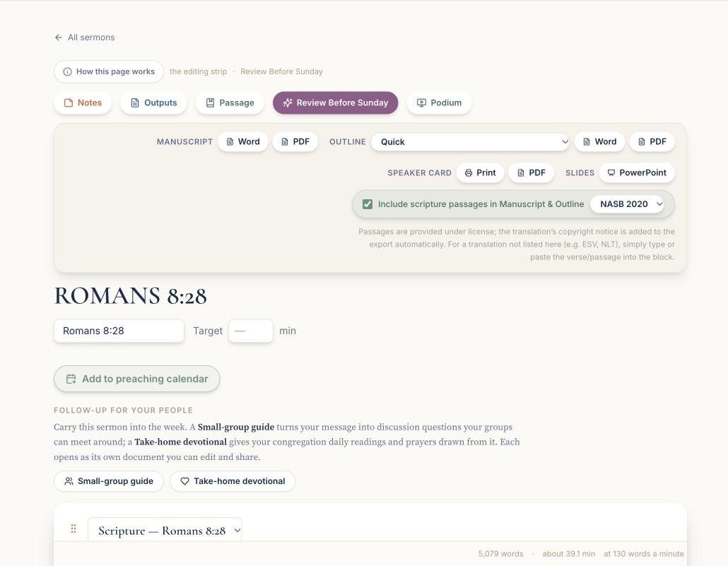This screenshot has height=566, width=728.
Task: Click the back arrow icon beside All sermons
Action: click(59, 37)
